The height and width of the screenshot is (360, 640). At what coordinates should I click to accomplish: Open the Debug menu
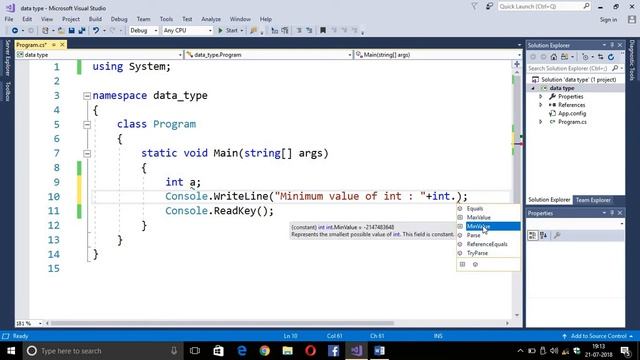point(119,19)
